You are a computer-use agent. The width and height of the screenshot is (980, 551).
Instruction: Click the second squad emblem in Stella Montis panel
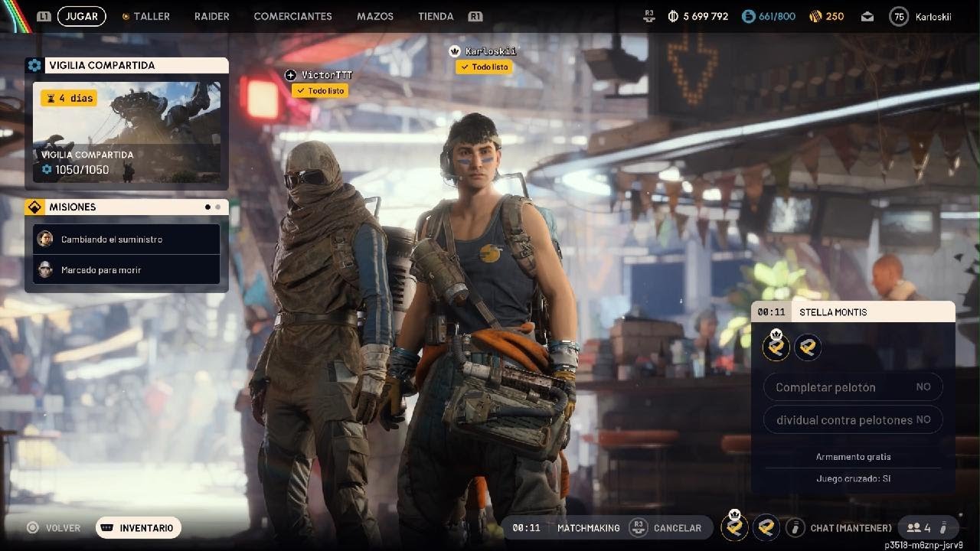(x=808, y=347)
